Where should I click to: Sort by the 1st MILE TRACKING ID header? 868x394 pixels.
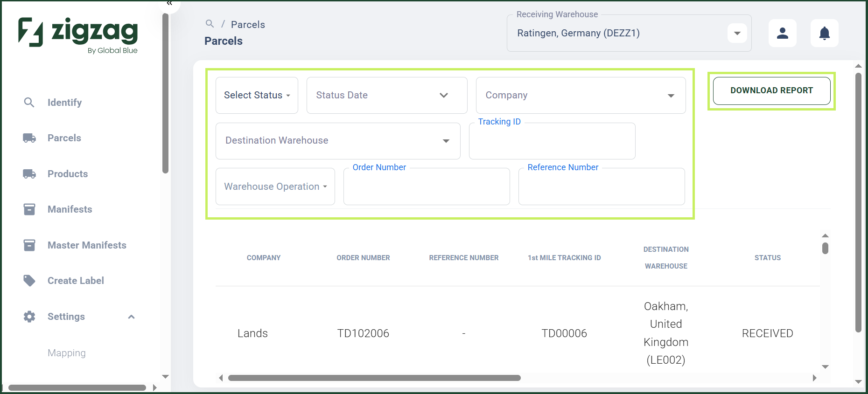[564, 258]
